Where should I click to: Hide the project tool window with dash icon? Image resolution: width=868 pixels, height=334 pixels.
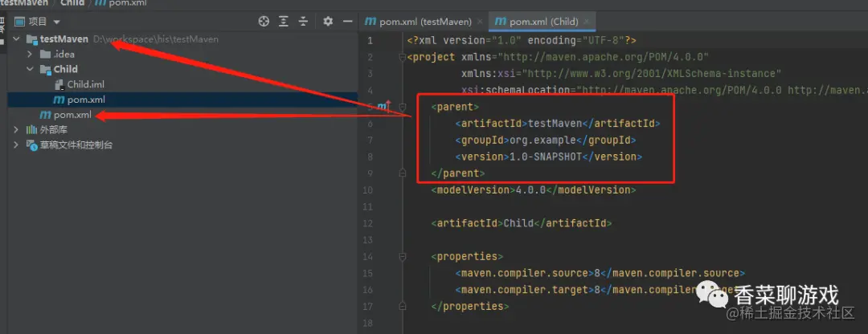click(348, 22)
